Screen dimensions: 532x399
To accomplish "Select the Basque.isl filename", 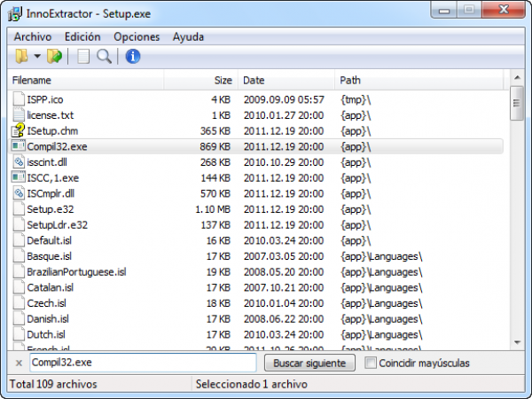I will (x=50, y=256).
